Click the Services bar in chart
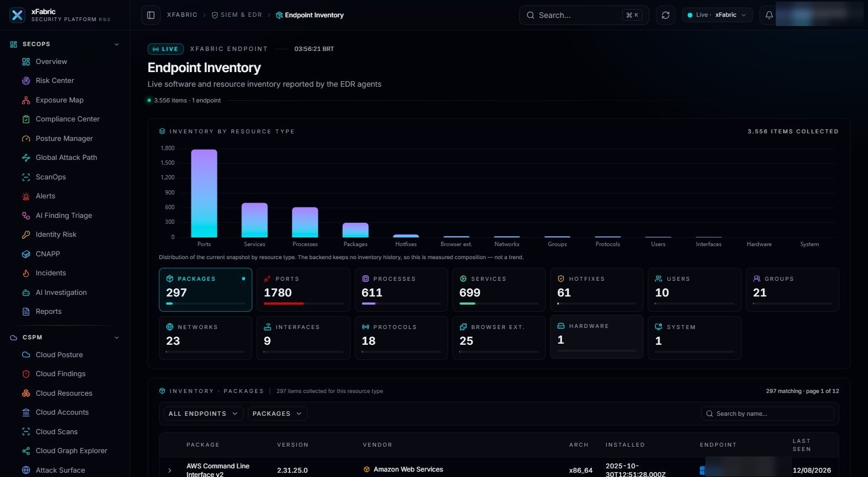The height and width of the screenshot is (477, 868). (254, 220)
